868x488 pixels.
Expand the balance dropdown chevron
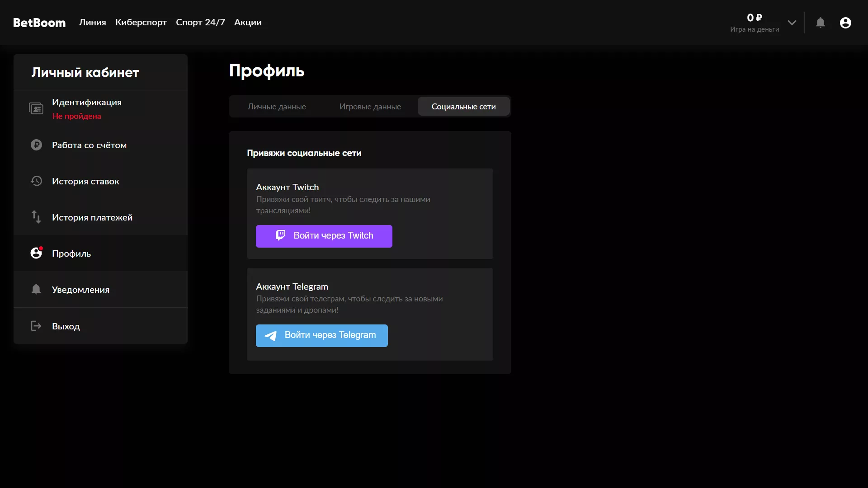click(x=792, y=23)
